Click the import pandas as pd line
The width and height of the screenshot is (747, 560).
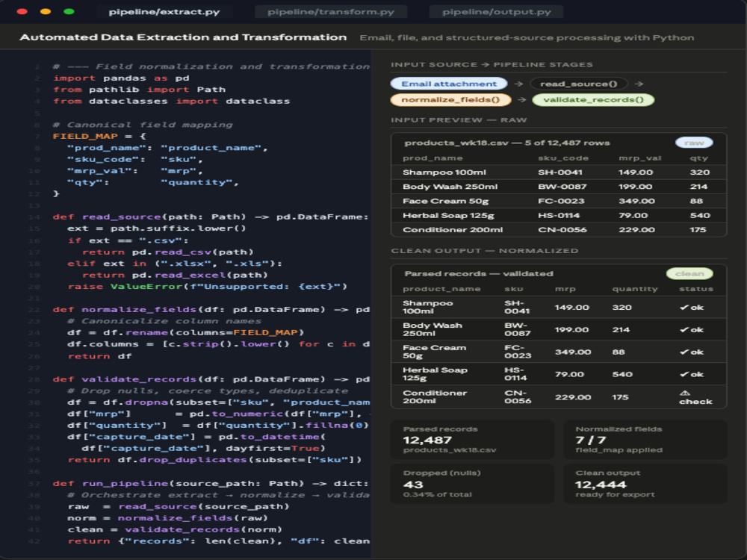[x=121, y=78]
